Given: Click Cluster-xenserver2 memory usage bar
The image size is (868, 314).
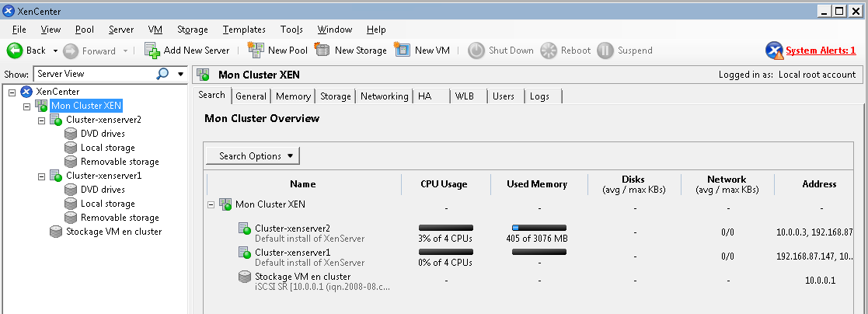Looking at the screenshot, I should pyautogui.click(x=539, y=228).
